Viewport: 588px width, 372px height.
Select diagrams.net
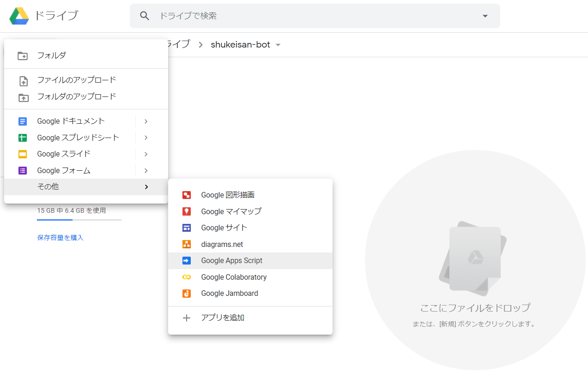click(x=250, y=245)
